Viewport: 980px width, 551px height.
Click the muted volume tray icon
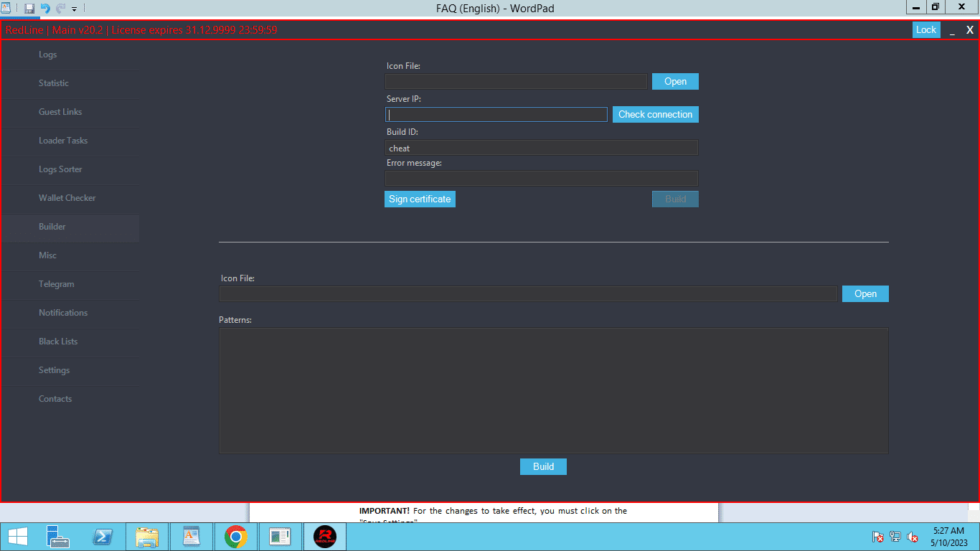pyautogui.click(x=913, y=537)
